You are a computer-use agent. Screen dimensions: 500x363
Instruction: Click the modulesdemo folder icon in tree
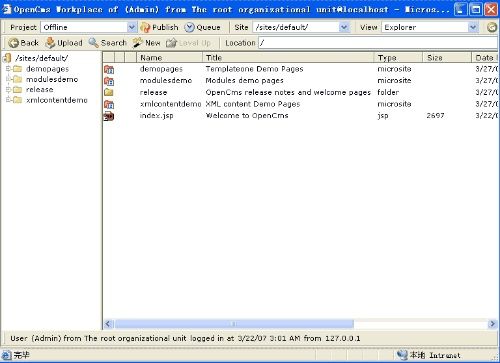click(x=17, y=79)
